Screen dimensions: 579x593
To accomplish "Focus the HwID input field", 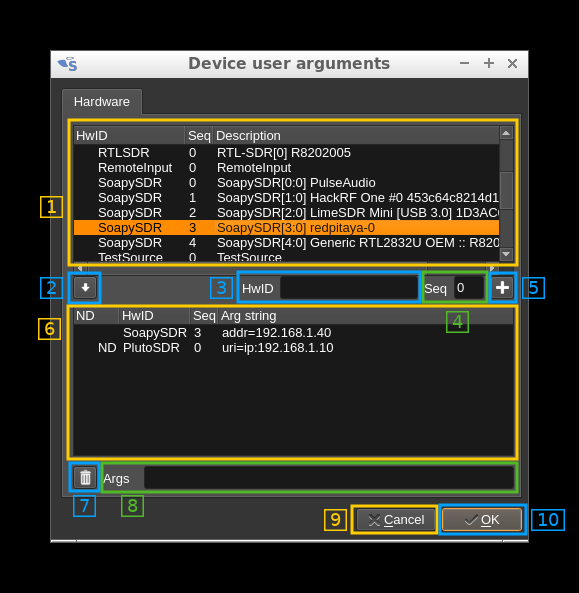I will pos(349,288).
